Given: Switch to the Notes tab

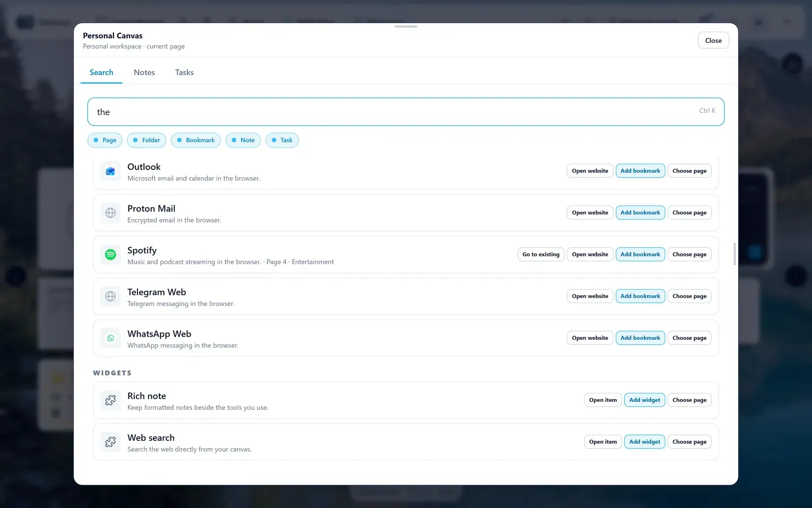Looking at the screenshot, I should tap(144, 72).
